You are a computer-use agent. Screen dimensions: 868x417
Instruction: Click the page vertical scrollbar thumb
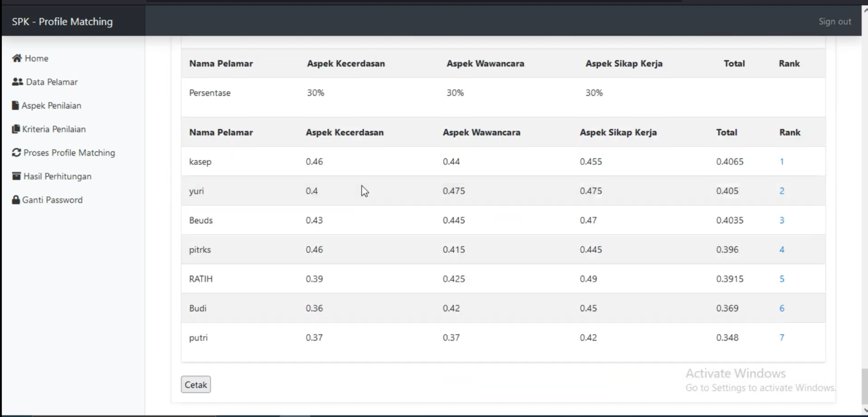coord(865,386)
